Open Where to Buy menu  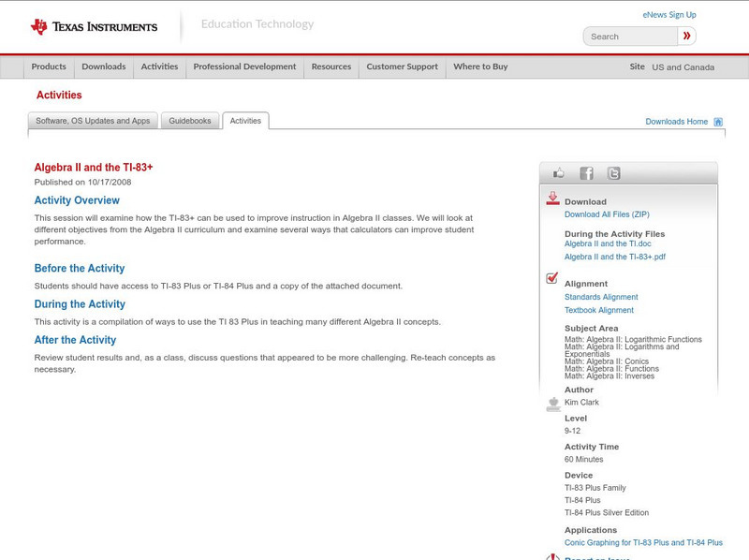480,66
